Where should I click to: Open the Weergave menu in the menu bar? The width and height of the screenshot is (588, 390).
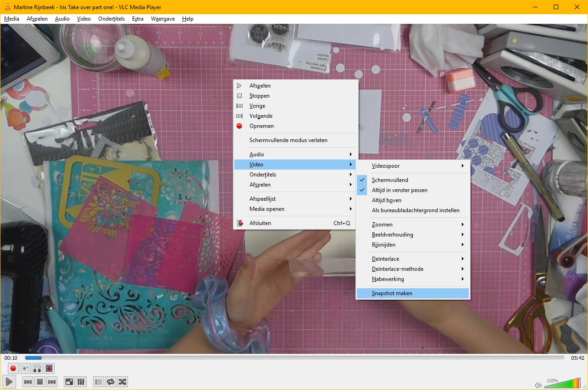[x=163, y=19]
